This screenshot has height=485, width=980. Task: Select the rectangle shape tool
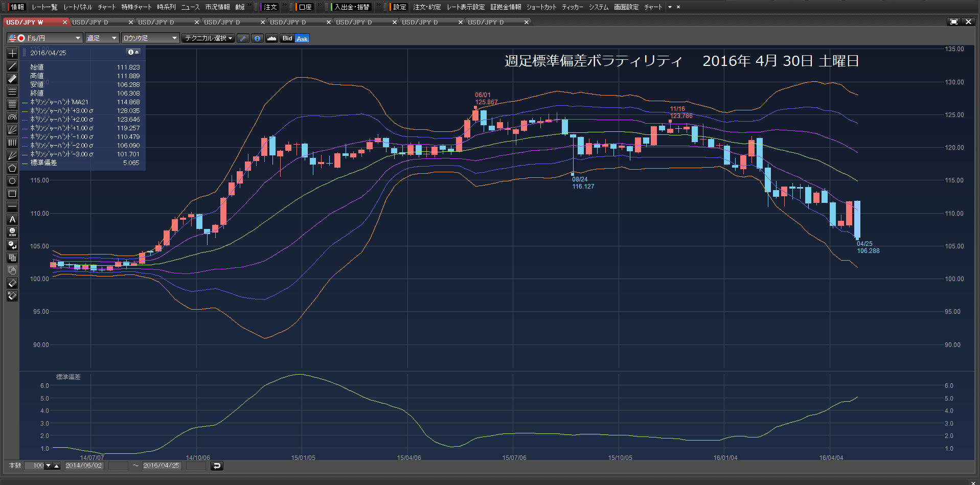coord(12,194)
